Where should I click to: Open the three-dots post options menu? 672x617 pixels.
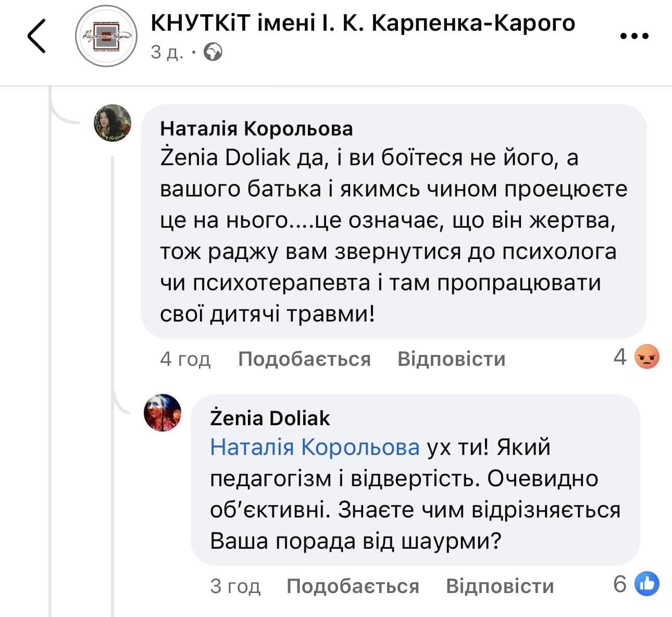pos(634,36)
